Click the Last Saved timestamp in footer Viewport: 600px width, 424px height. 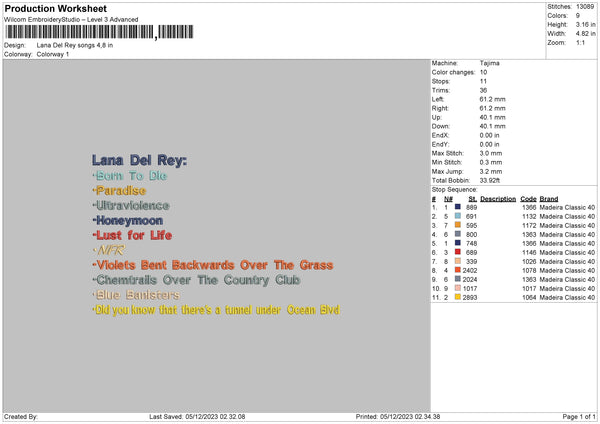(197, 417)
